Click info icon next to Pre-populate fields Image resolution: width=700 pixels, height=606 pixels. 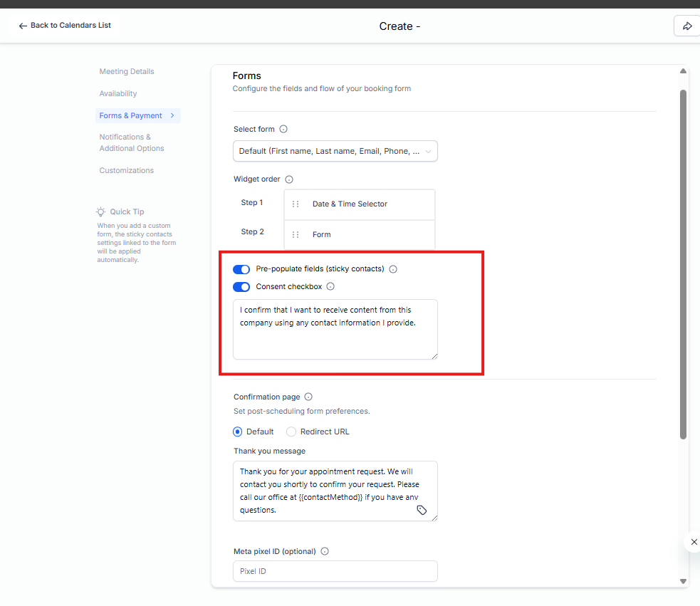point(393,269)
